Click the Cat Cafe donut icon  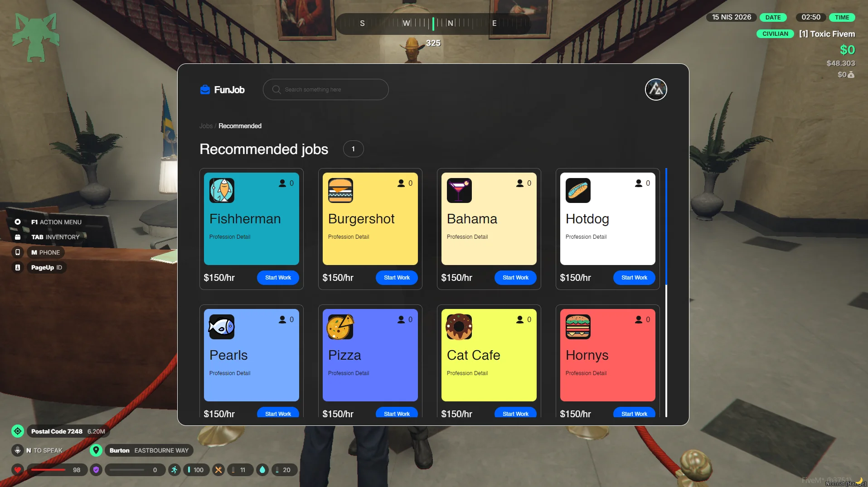point(459,327)
